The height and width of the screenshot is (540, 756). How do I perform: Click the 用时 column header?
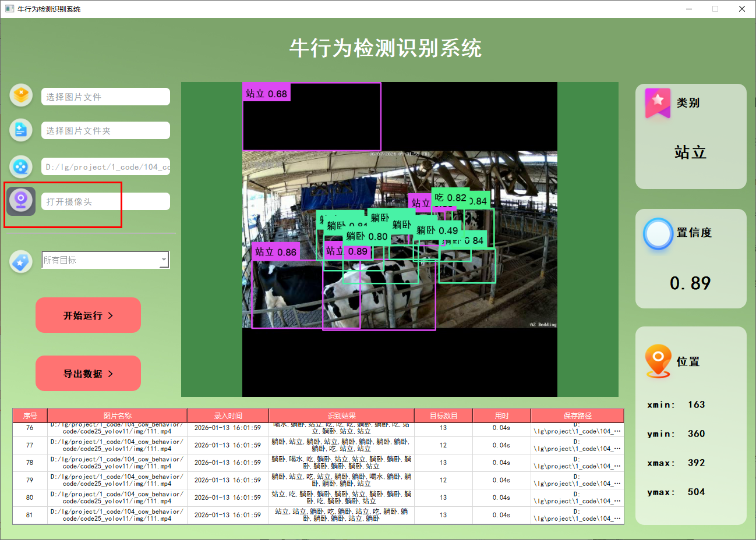click(501, 415)
